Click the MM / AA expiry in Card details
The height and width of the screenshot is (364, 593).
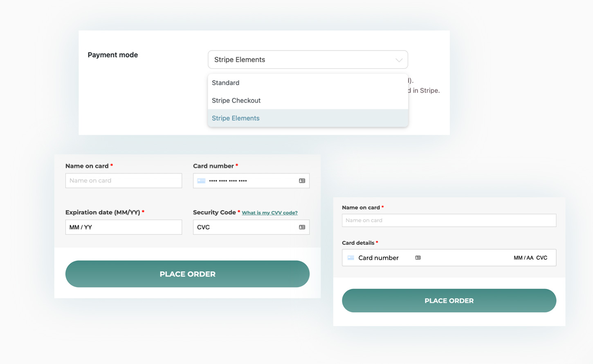click(x=523, y=258)
